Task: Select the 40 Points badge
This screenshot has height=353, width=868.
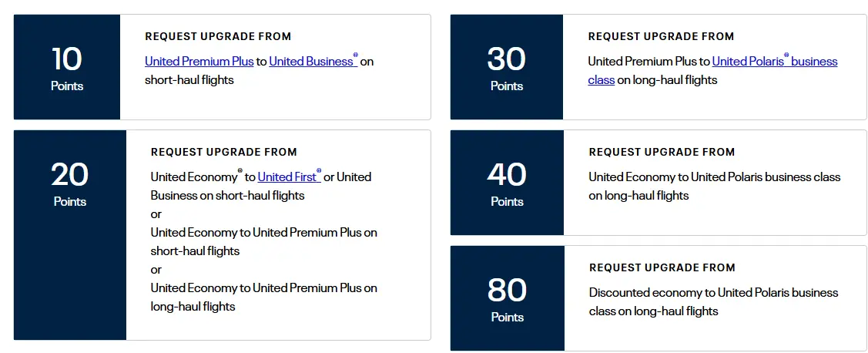Action: click(507, 183)
